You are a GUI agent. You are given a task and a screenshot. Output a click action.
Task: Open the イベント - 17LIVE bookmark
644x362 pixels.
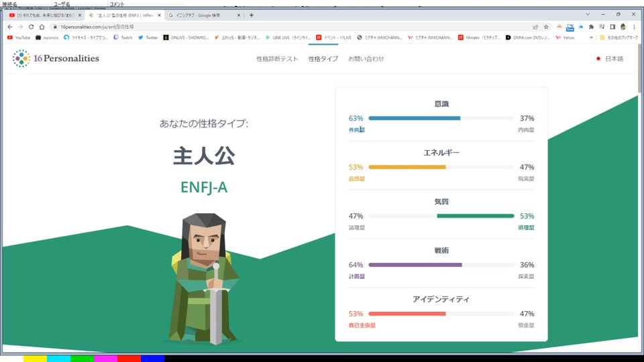334,38
